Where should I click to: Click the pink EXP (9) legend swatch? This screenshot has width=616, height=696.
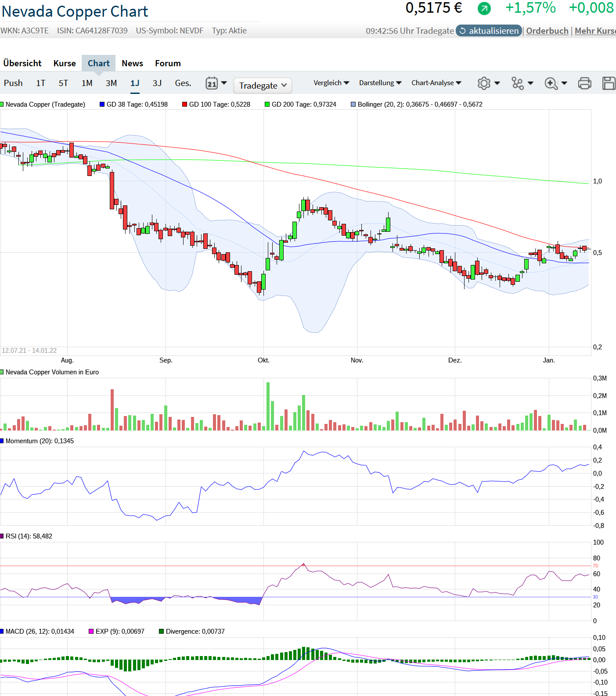tap(91, 631)
